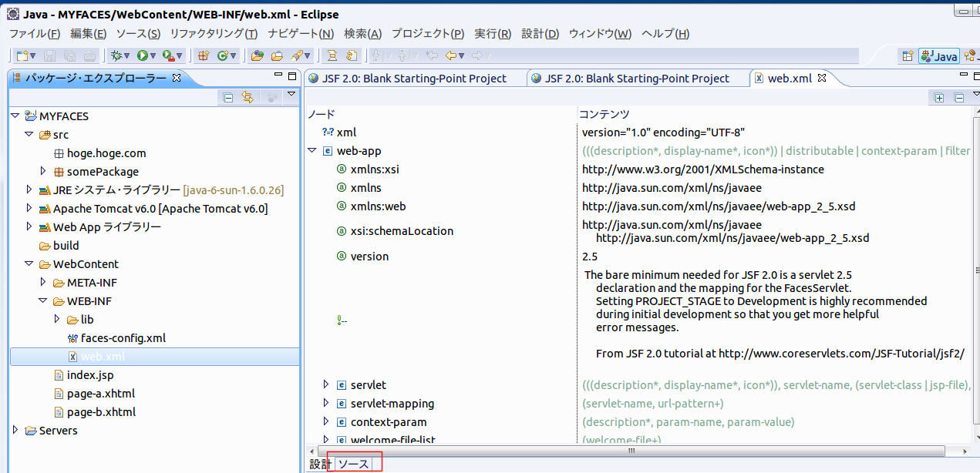
Task: Expand the META-INF folder
Action: point(43,282)
